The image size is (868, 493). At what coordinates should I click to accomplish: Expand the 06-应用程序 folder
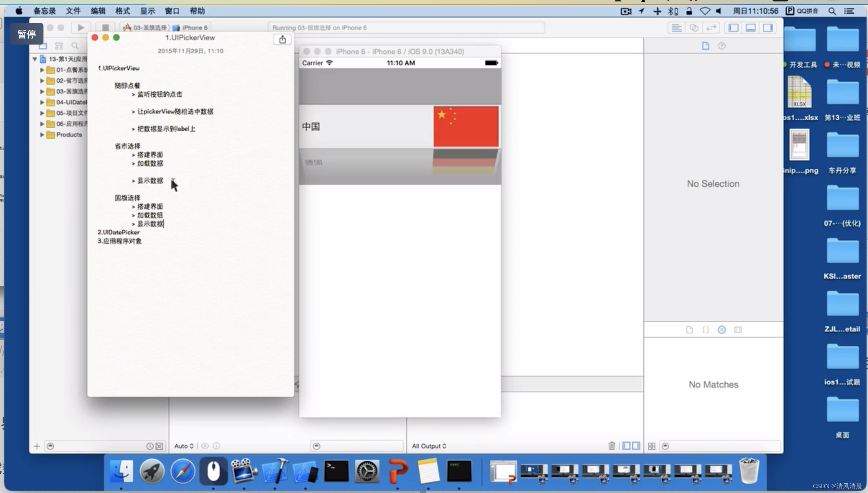point(42,124)
